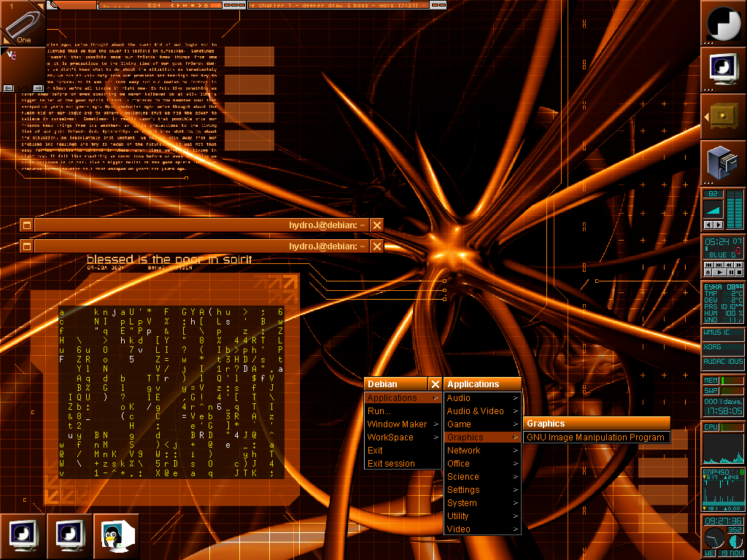747x560 pixels.
Task: Restore the penguin miniwindow icon at bottom
Action: (x=116, y=536)
